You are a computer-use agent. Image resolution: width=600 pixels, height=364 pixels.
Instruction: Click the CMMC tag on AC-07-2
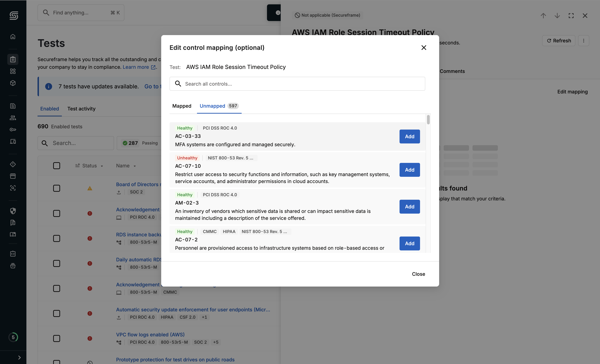coord(210,231)
